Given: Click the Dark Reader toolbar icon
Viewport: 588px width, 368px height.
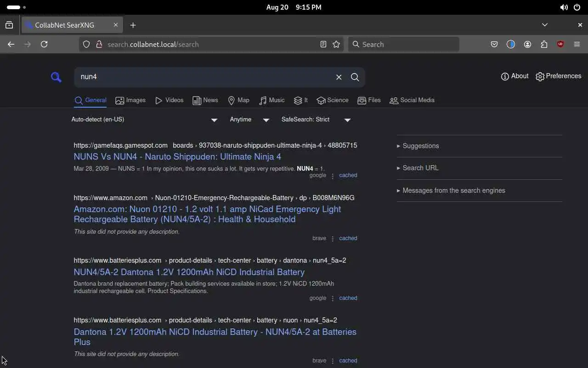Looking at the screenshot, I should 511,44.
